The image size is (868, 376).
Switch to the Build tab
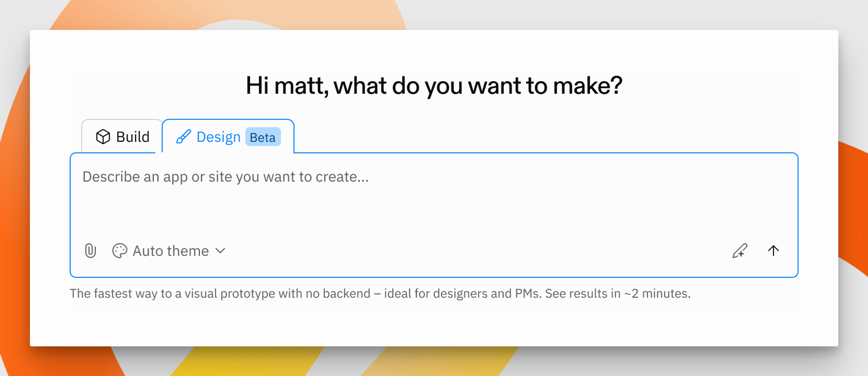(x=122, y=137)
